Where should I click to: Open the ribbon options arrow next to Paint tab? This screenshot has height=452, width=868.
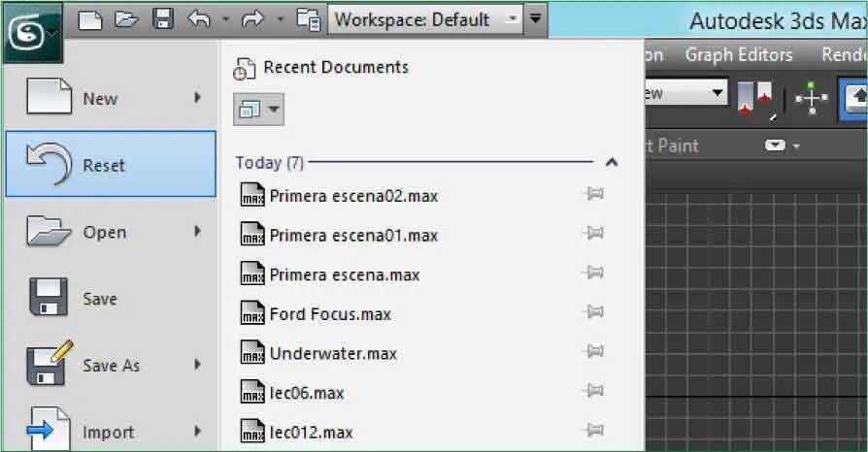[x=796, y=146]
